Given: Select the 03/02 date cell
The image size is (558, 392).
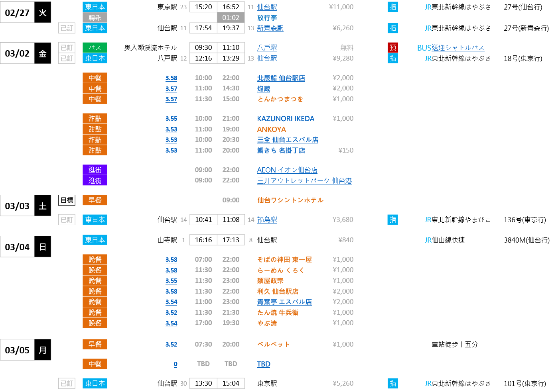Looking at the screenshot, I should pos(17,53).
